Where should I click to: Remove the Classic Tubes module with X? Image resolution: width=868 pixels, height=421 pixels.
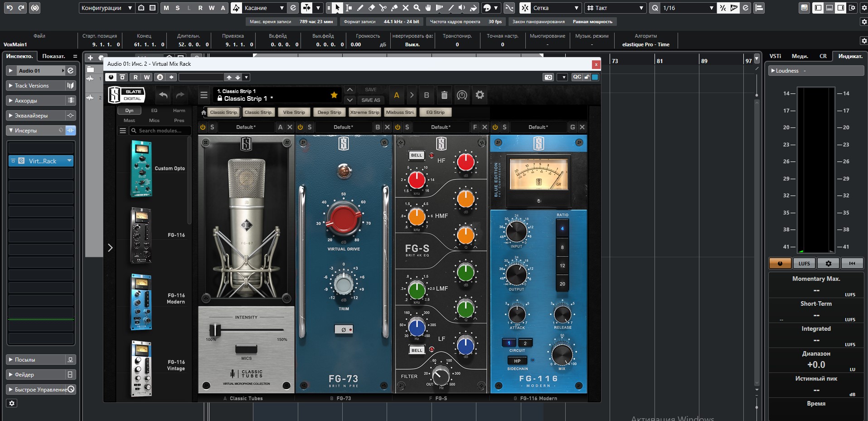point(290,127)
